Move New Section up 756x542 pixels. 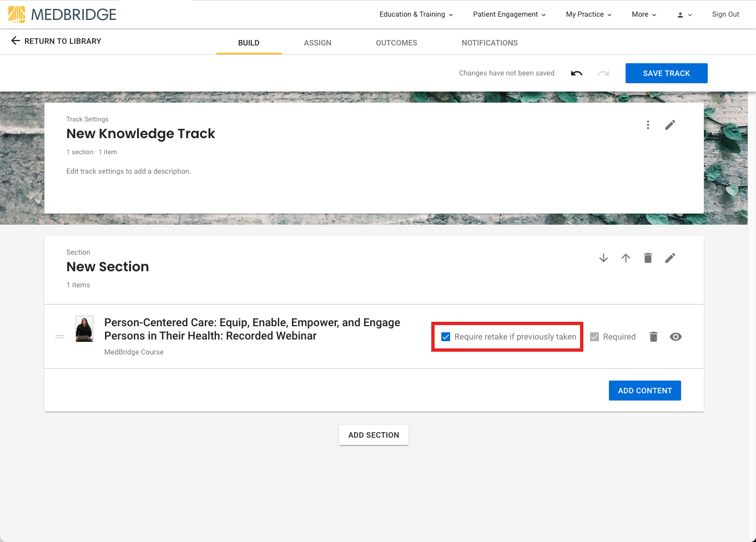[626, 258]
